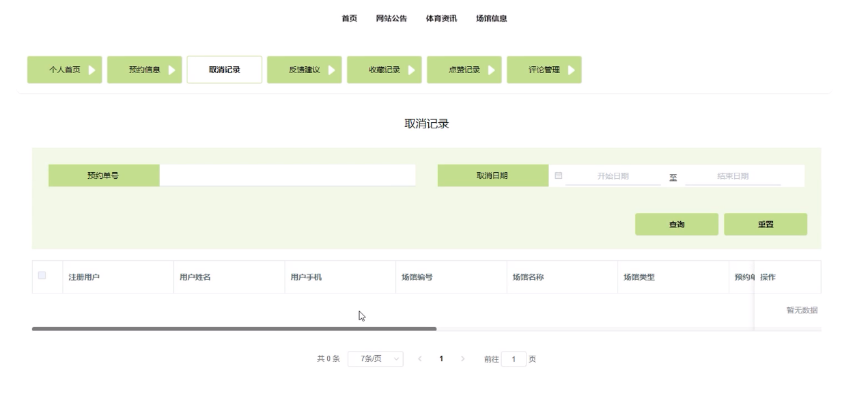This screenshot has width=868, height=398.
Task: Click the 暂无数据 empty-table text
Action: click(x=802, y=311)
